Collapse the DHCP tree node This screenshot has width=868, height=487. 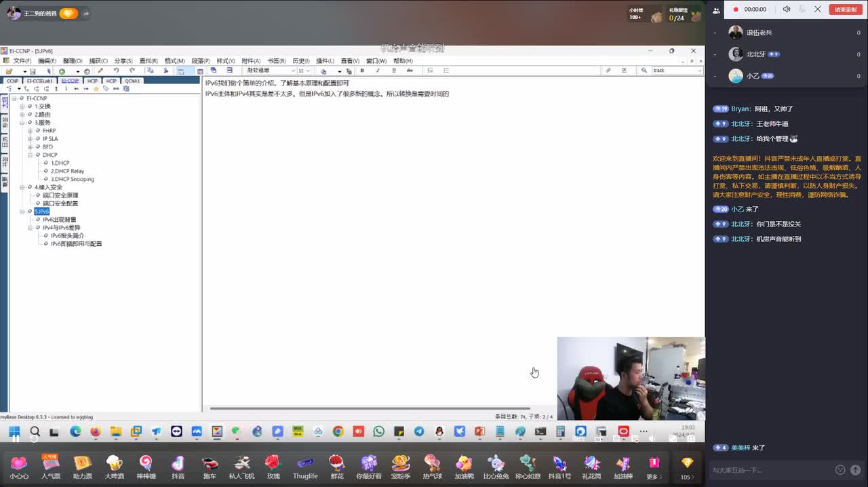(30, 155)
